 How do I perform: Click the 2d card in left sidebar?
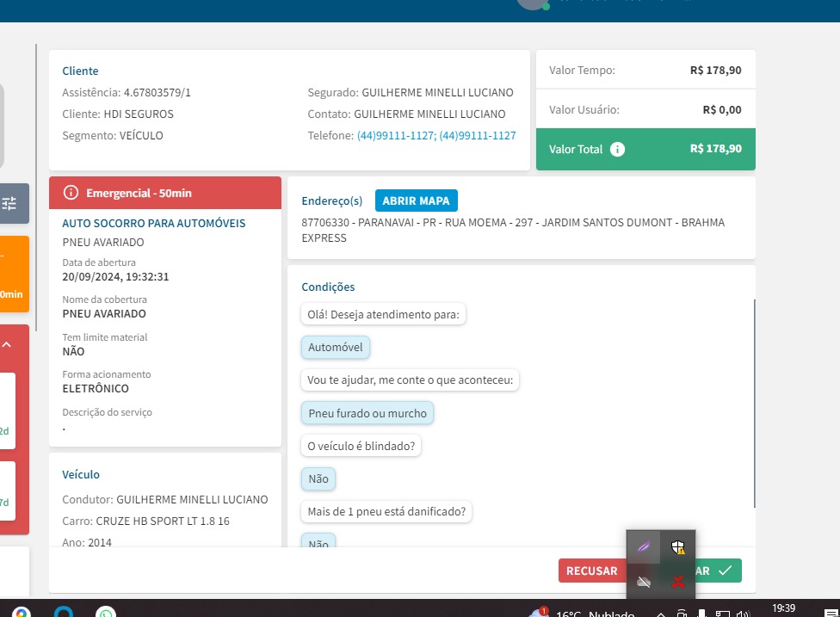tap(8, 410)
